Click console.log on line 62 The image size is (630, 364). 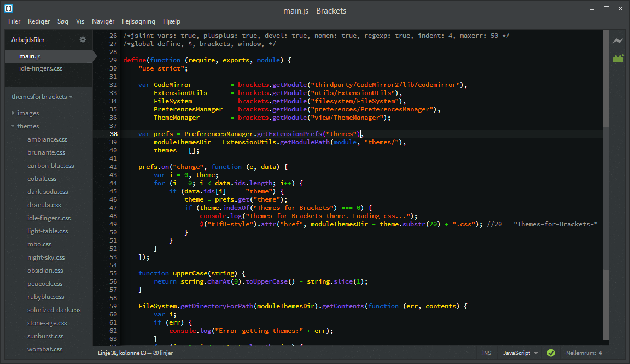(190, 331)
